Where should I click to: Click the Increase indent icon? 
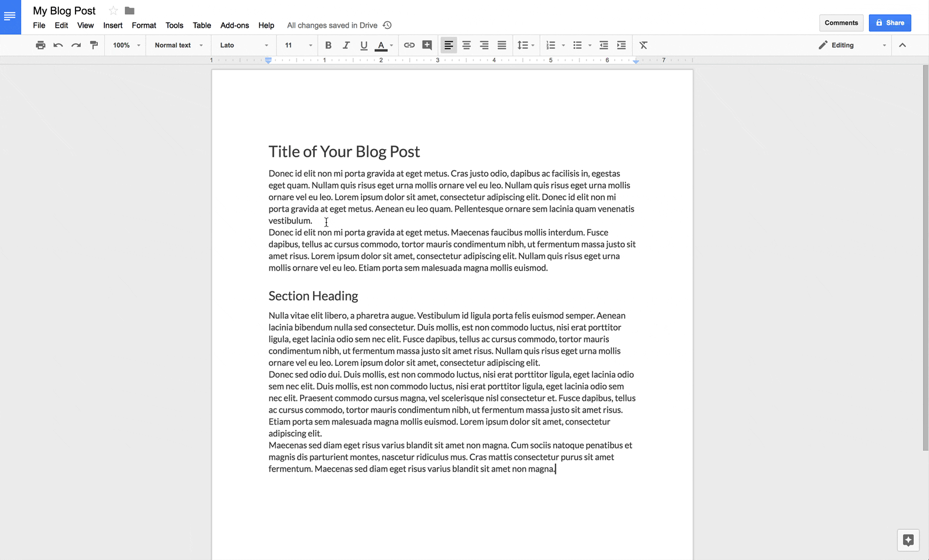pyautogui.click(x=621, y=45)
